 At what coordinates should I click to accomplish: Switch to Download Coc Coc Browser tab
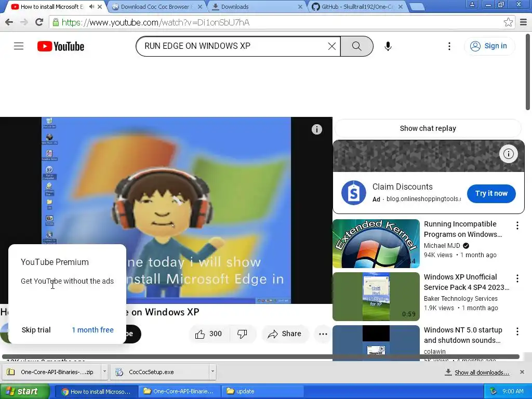click(154, 7)
